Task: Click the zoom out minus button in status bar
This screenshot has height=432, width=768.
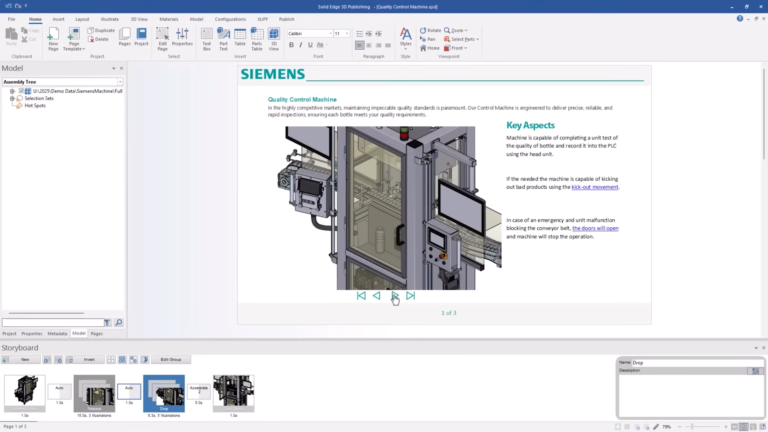Action: 679,427
